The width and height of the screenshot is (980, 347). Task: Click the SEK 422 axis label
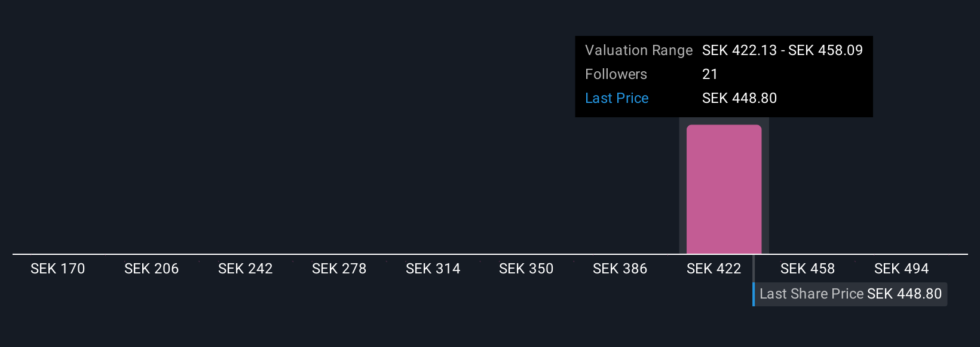[714, 269]
